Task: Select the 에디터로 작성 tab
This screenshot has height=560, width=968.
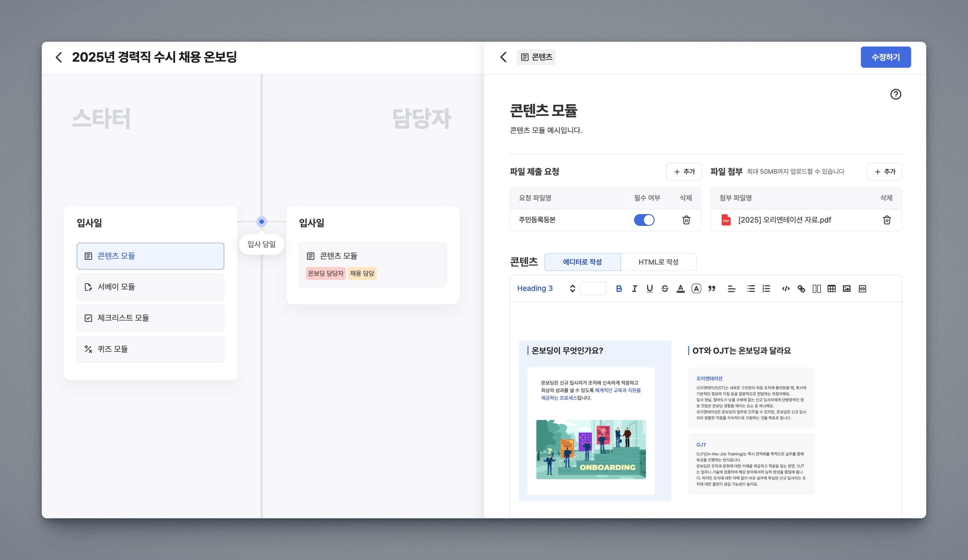Action: 582,262
